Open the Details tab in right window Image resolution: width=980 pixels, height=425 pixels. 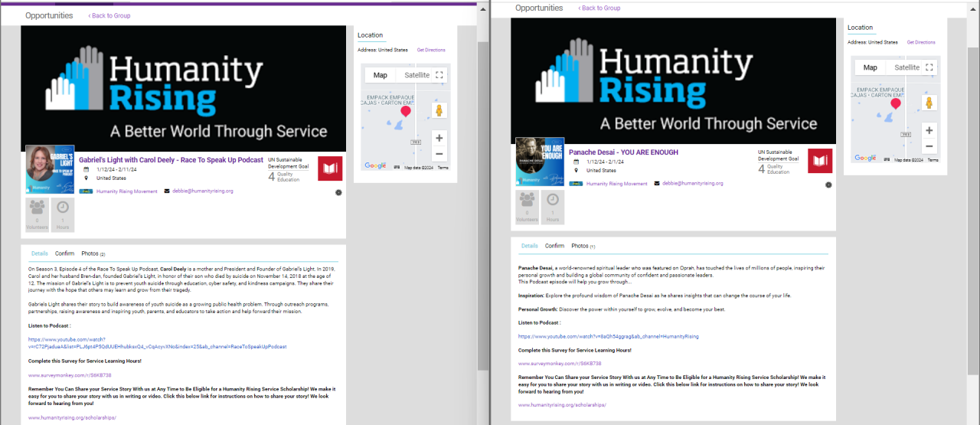tap(529, 246)
